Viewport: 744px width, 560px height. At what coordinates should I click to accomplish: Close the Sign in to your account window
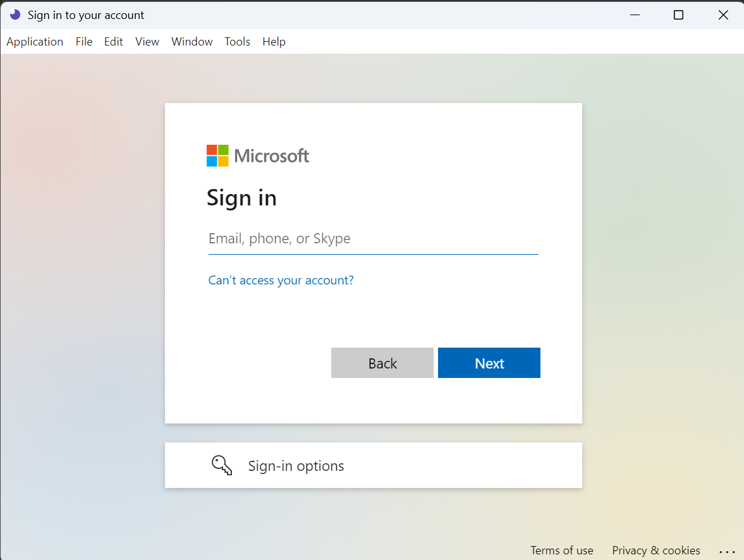tap(723, 15)
